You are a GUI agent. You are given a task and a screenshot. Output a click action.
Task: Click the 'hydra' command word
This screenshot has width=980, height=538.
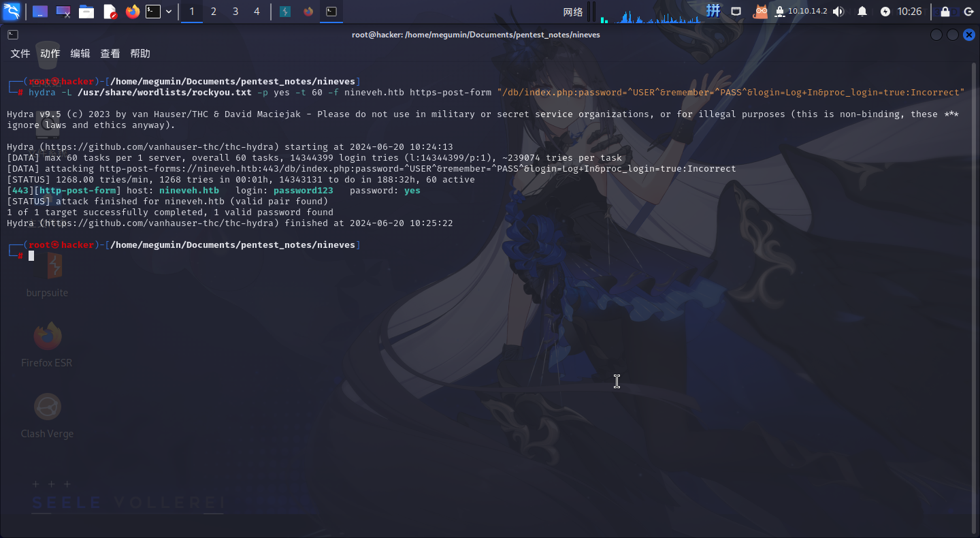point(42,93)
